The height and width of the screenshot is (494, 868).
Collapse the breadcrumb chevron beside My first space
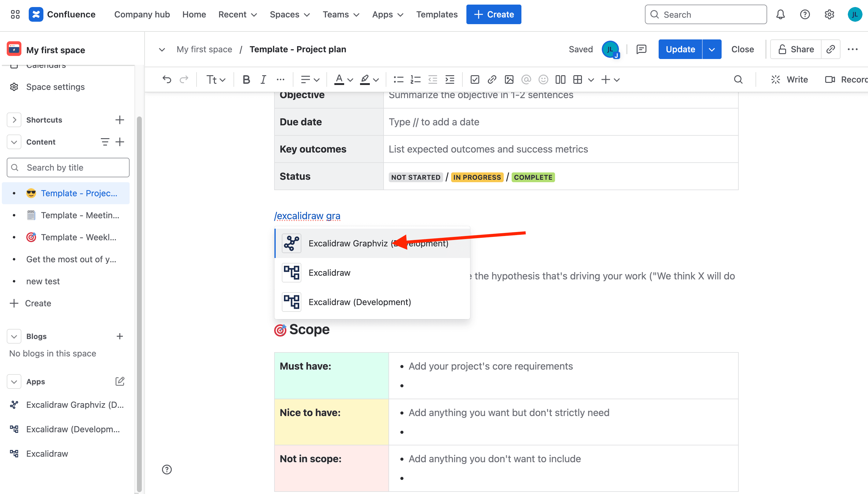click(x=162, y=50)
